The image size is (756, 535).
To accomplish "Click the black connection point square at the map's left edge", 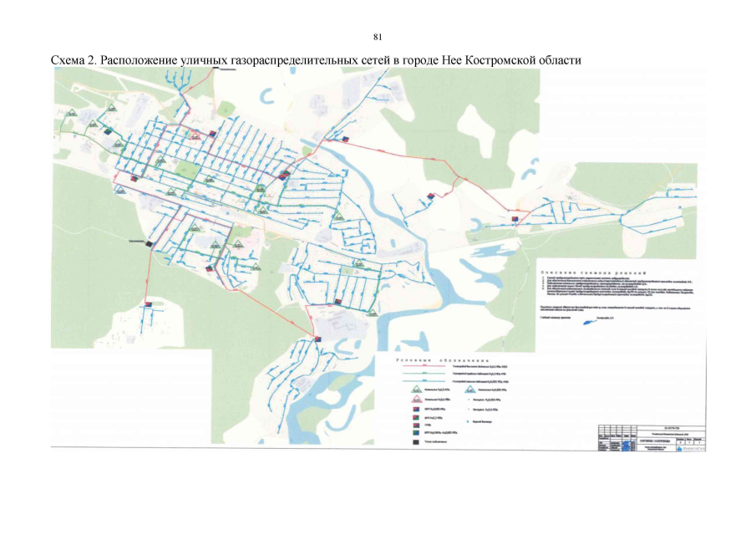I will click(149, 244).
